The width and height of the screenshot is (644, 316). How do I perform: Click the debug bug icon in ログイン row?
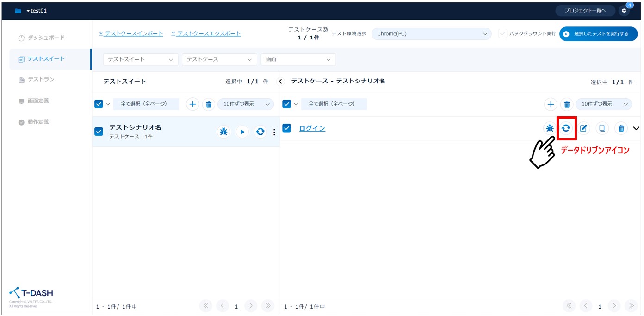(x=549, y=128)
